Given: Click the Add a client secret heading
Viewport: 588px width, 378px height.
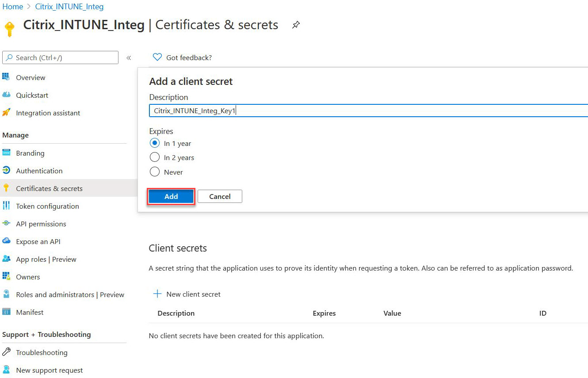Looking at the screenshot, I should pyautogui.click(x=191, y=81).
